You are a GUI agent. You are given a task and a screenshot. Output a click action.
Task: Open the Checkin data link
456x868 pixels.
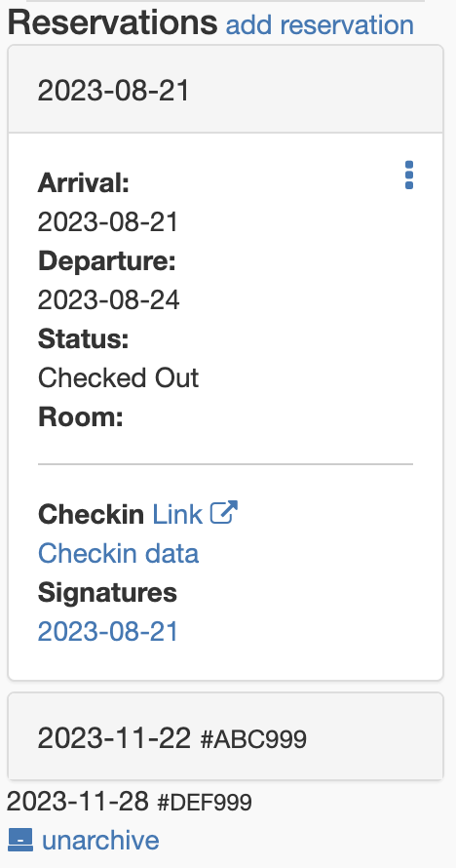point(118,553)
